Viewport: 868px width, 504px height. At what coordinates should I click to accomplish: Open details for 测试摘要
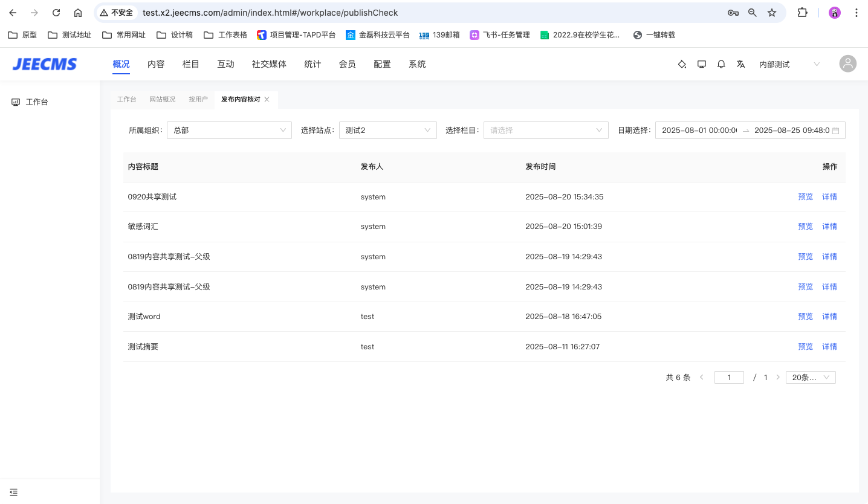829,347
